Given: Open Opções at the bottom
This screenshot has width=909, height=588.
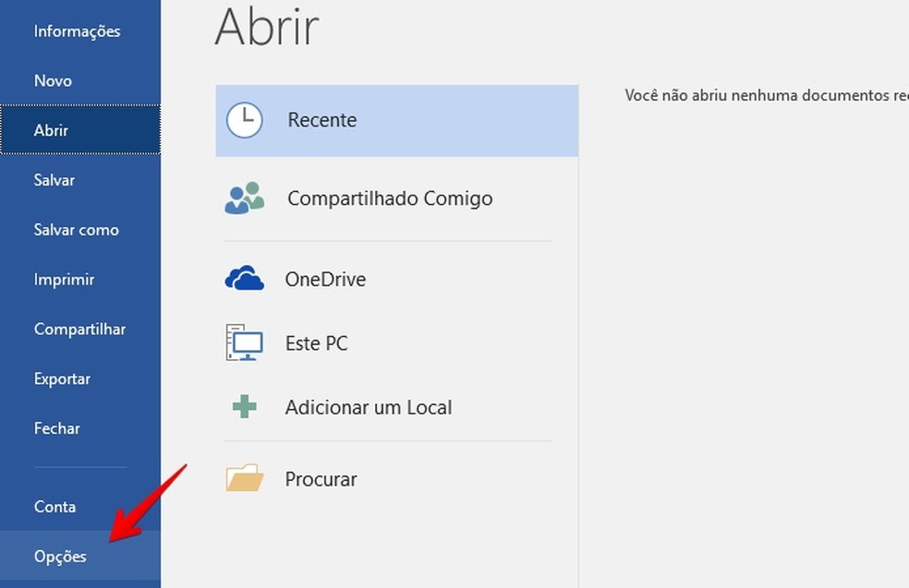Looking at the screenshot, I should click(59, 557).
